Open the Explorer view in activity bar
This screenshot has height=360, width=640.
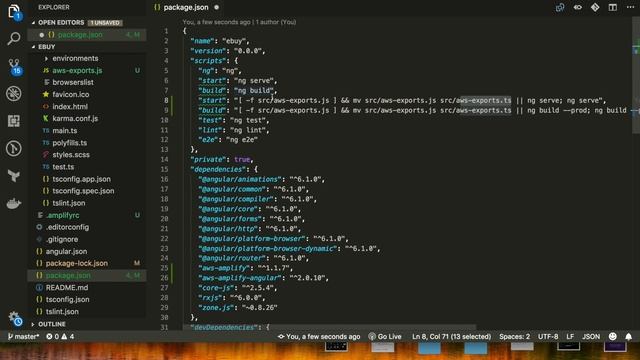[x=14, y=11]
